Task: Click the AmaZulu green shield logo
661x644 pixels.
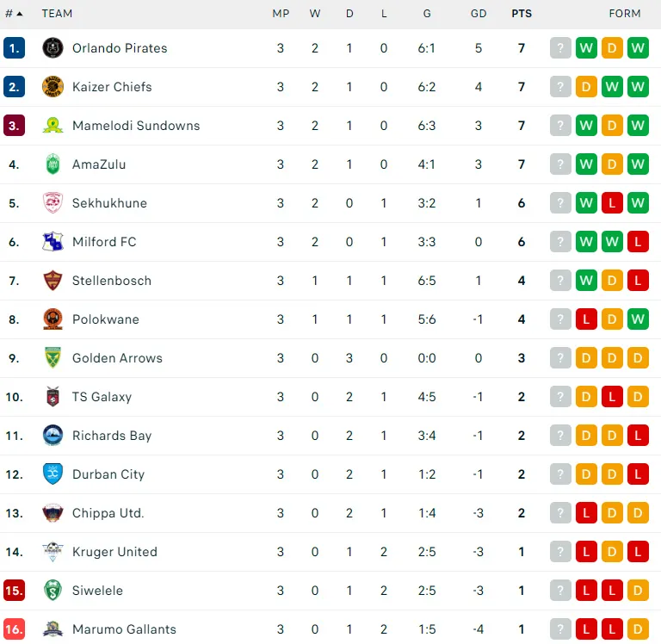Action: coord(53,164)
